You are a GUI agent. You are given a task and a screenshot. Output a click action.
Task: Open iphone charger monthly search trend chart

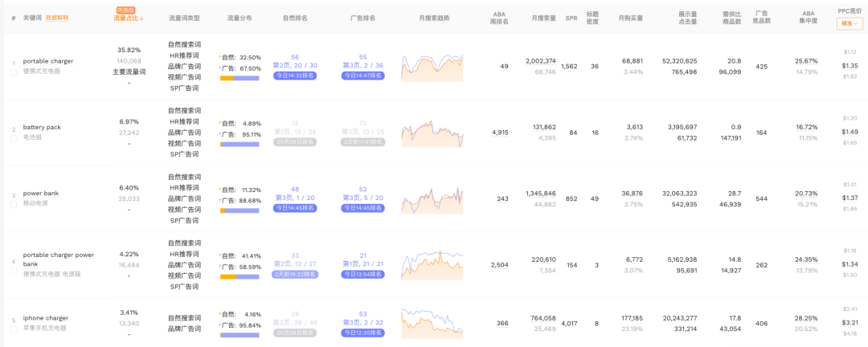click(x=432, y=324)
